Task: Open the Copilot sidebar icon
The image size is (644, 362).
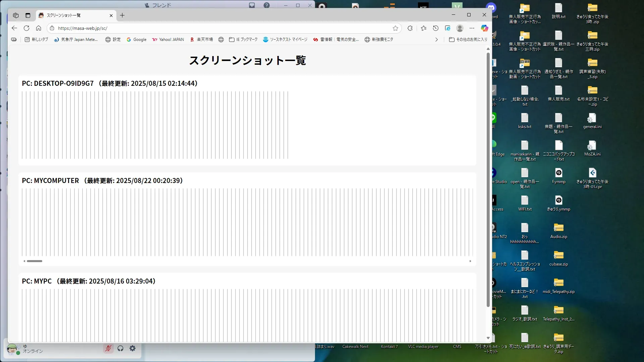Action: [484, 28]
